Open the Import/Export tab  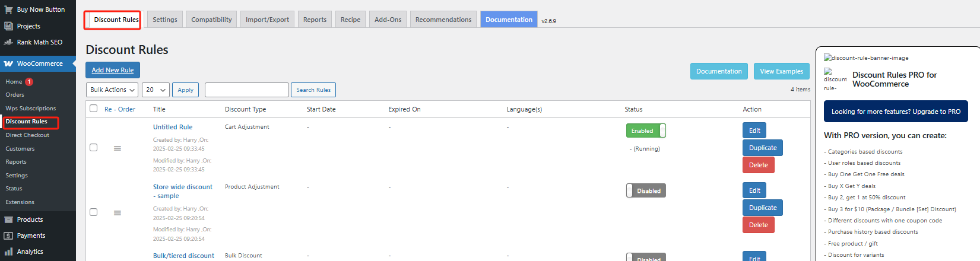(x=267, y=20)
